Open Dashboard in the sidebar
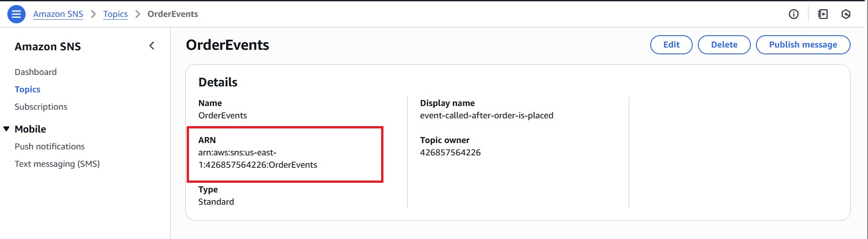 coord(36,72)
